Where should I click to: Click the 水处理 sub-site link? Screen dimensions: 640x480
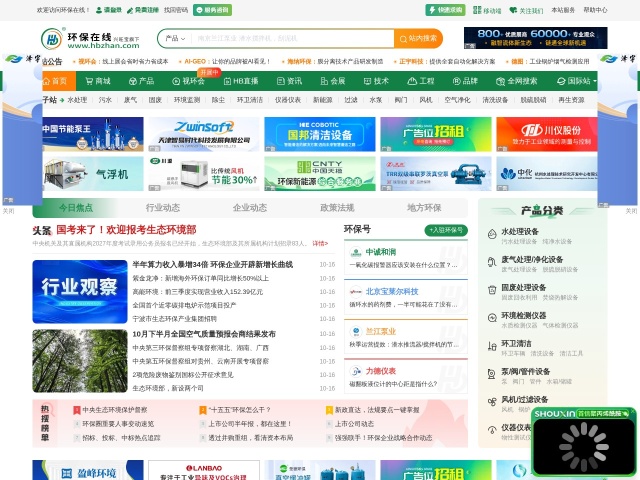tap(77, 100)
